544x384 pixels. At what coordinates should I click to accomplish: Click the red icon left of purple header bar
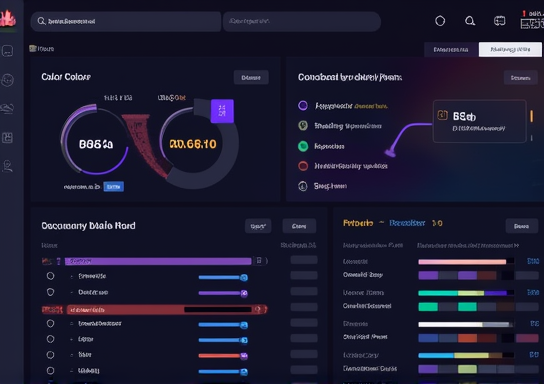47,261
